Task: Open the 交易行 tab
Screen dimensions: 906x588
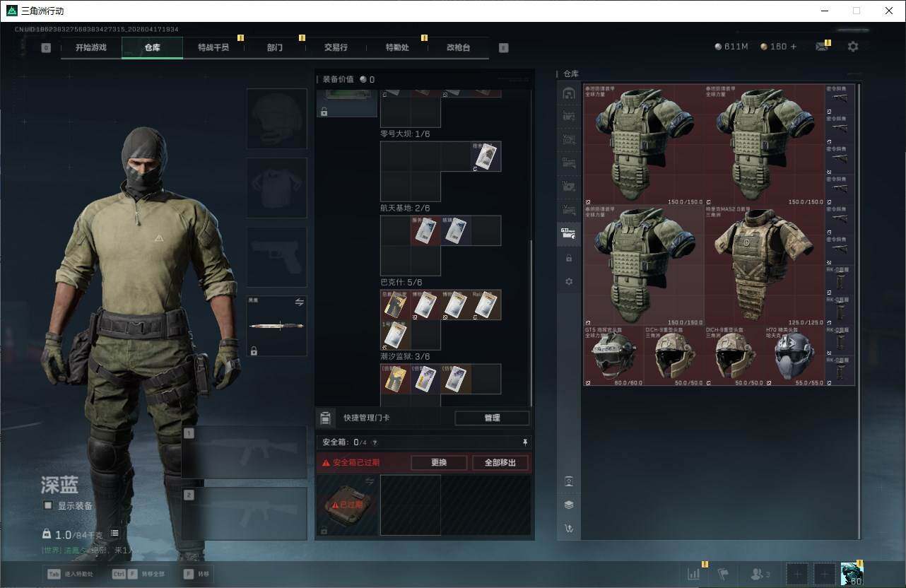Action: pyautogui.click(x=336, y=47)
